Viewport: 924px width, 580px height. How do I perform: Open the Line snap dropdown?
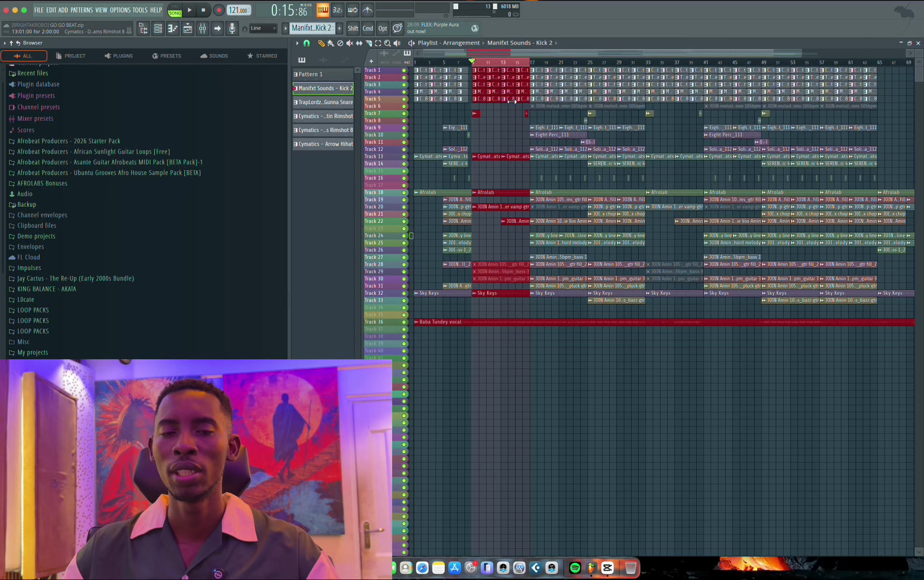click(263, 28)
